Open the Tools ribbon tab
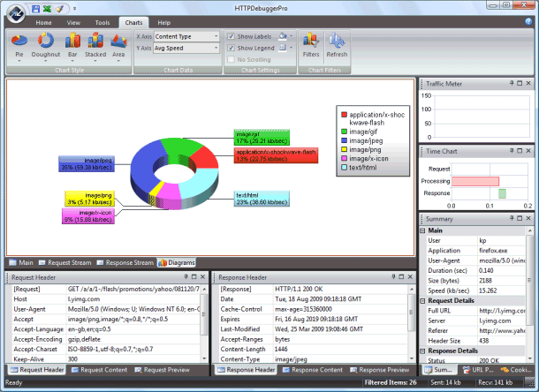The height and width of the screenshot is (392, 539). click(102, 23)
